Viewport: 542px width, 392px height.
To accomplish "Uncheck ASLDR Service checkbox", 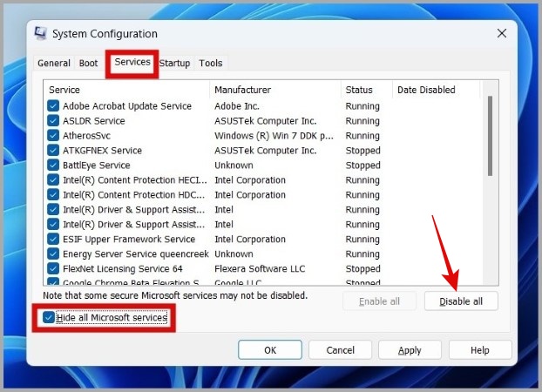I will pos(53,120).
